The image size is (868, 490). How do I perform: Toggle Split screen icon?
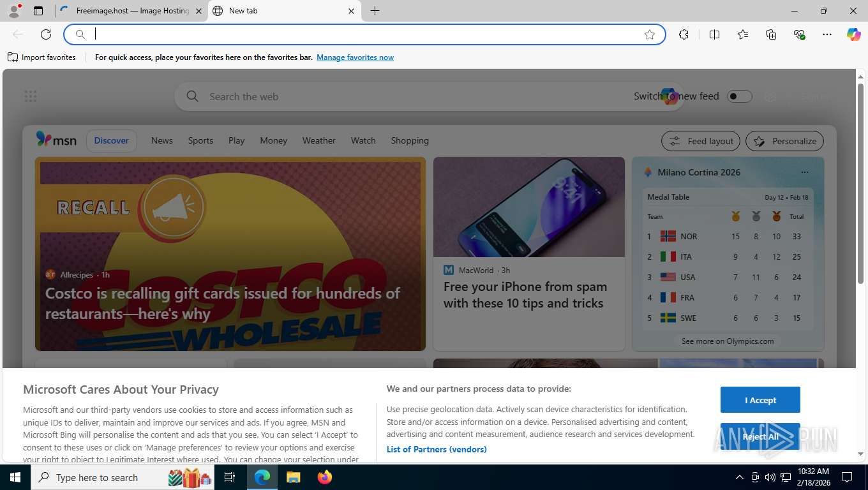(x=714, y=34)
